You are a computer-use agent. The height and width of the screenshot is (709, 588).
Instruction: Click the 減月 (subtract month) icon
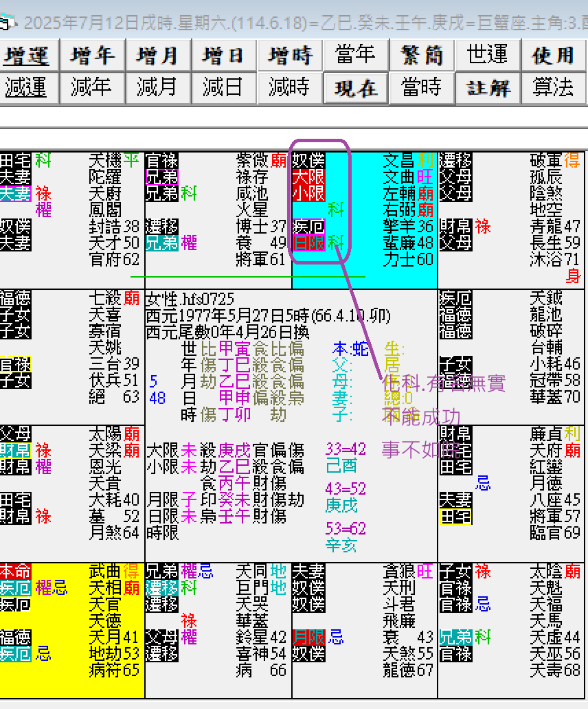[158, 88]
